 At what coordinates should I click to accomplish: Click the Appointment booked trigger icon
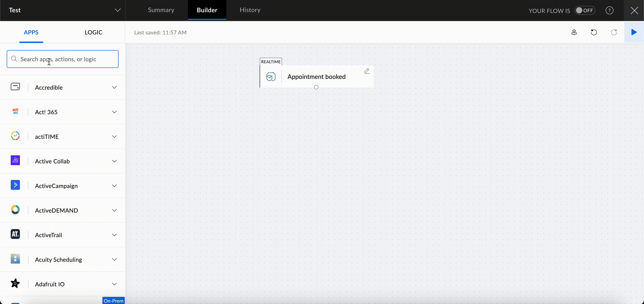(271, 77)
